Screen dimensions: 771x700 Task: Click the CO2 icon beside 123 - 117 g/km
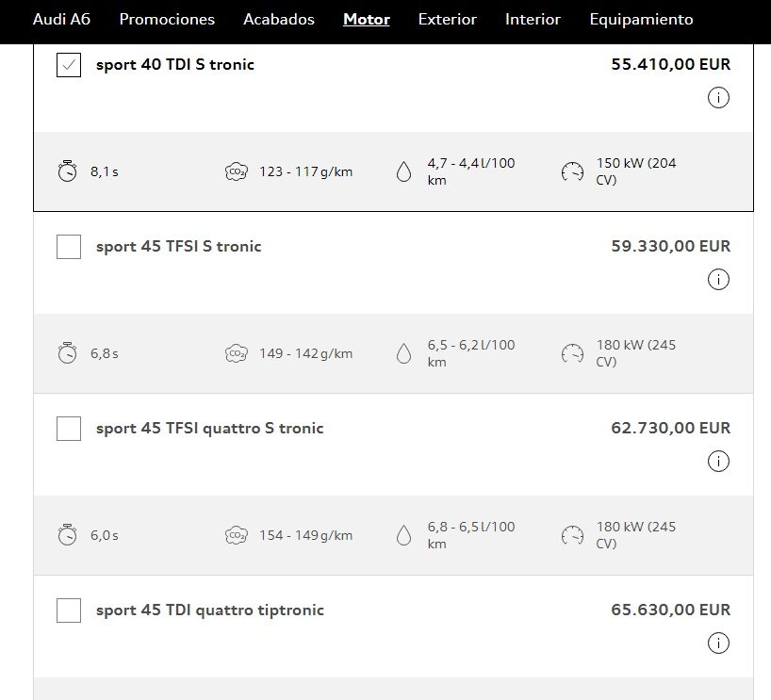point(236,171)
